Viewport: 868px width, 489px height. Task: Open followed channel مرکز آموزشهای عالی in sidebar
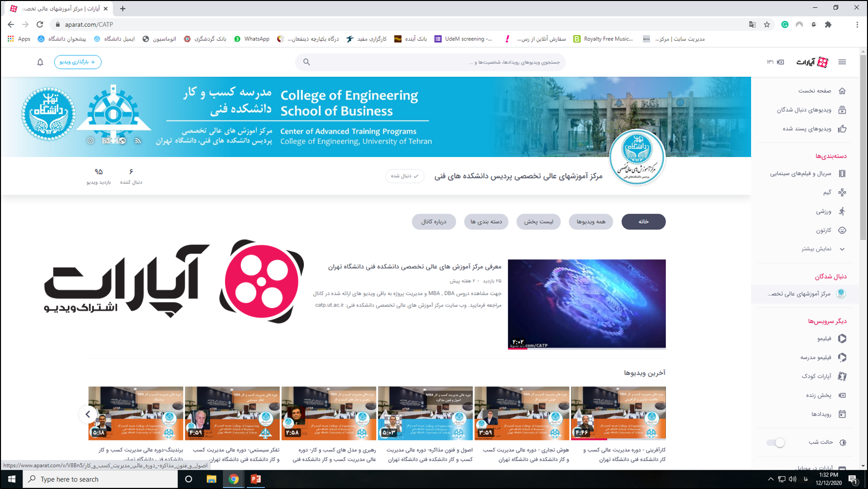[x=806, y=294]
